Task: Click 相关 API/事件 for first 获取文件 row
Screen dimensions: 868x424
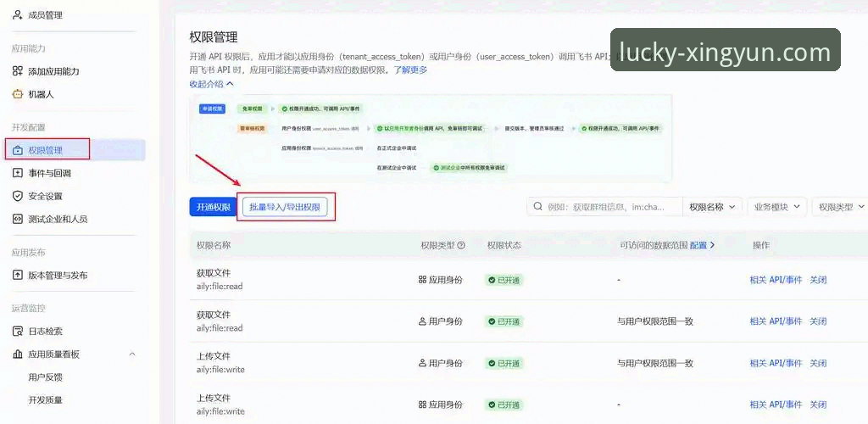Action: [x=776, y=280]
